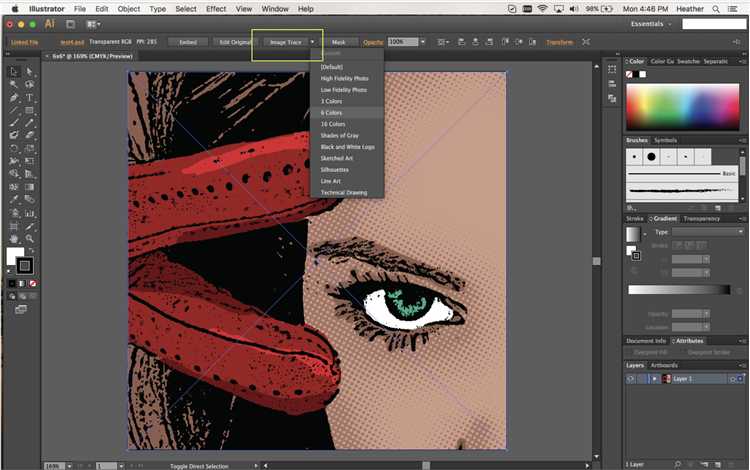Select the Pen tool
Screen dimensions: 750x470
14,98
